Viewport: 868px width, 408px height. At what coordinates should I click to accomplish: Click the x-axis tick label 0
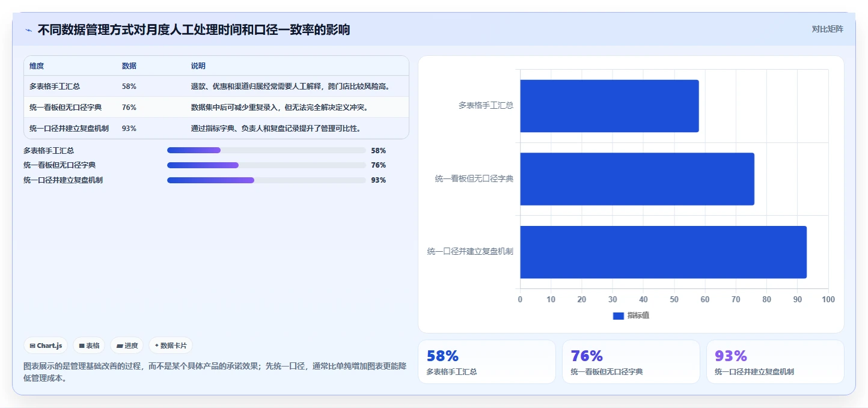click(520, 299)
